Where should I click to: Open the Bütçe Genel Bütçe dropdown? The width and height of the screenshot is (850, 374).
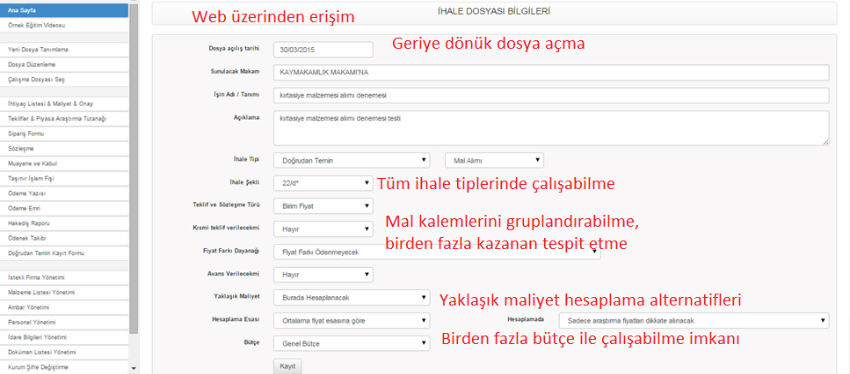coord(351,343)
